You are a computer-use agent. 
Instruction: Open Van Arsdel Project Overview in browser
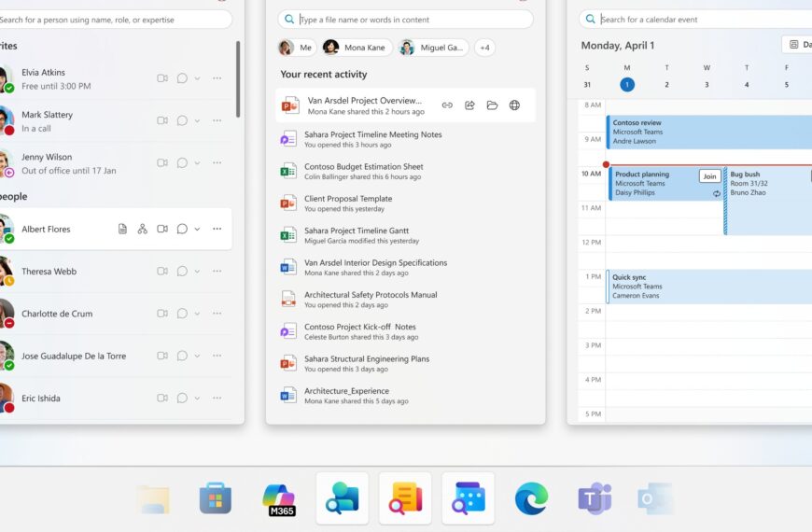(514, 105)
